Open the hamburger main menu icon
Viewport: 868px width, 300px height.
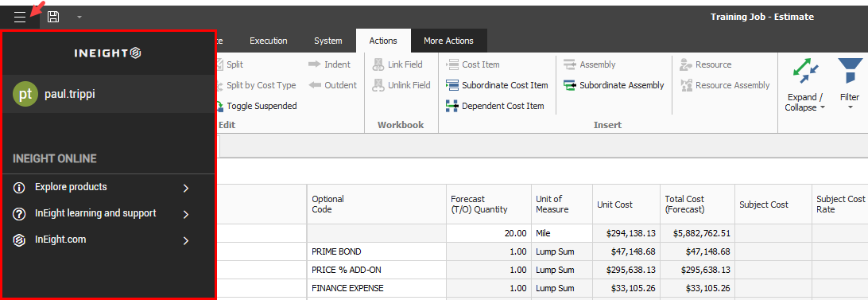point(20,17)
